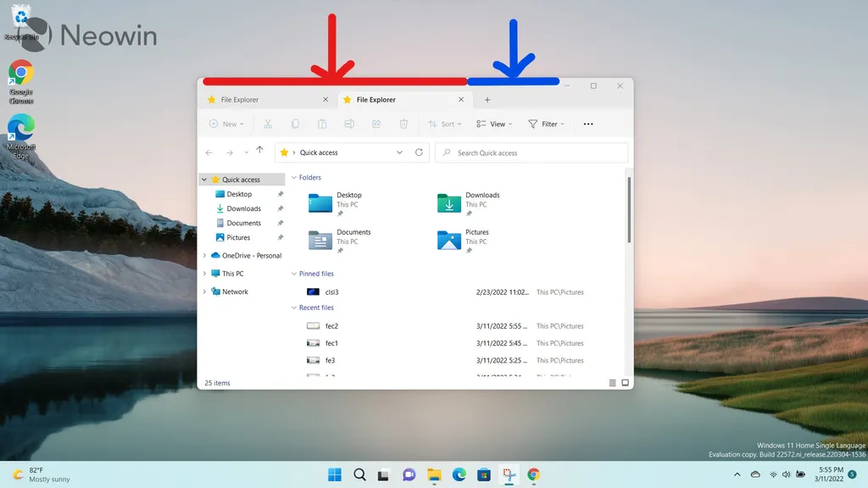Screen dimensions: 868x488
Task: Open the Documents folder in main pane
Action: pyautogui.click(x=320, y=240)
